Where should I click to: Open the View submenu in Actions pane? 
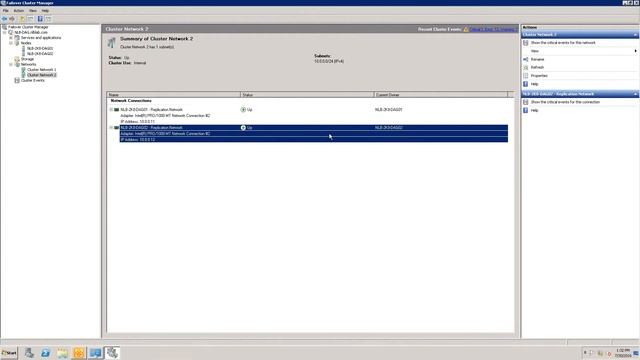tap(580, 51)
